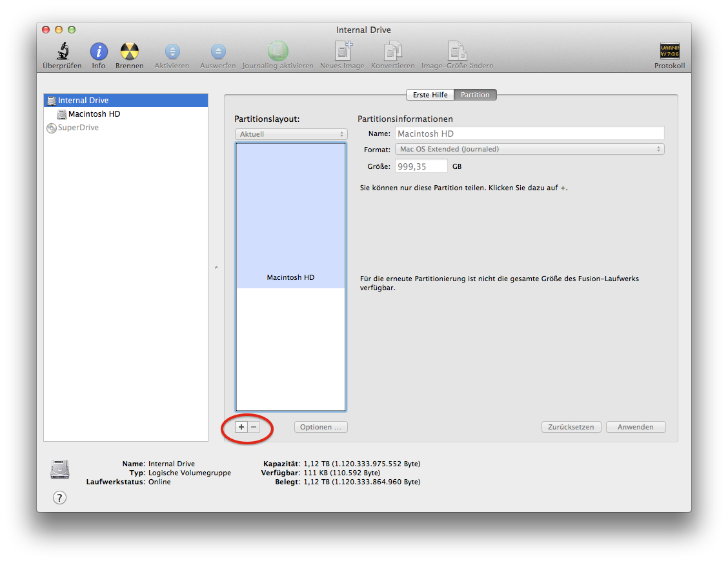
Task: Select Macintosh HD in the sidebar
Action: (96, 114)
